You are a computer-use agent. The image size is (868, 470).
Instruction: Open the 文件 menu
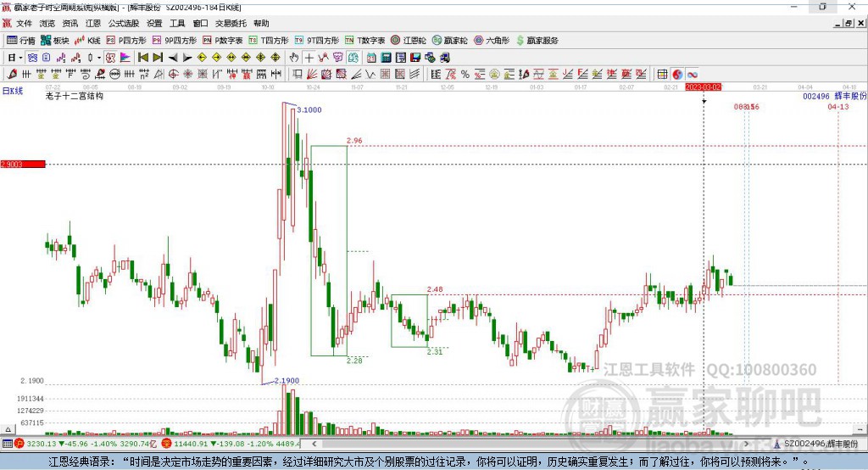coord(24,23)
